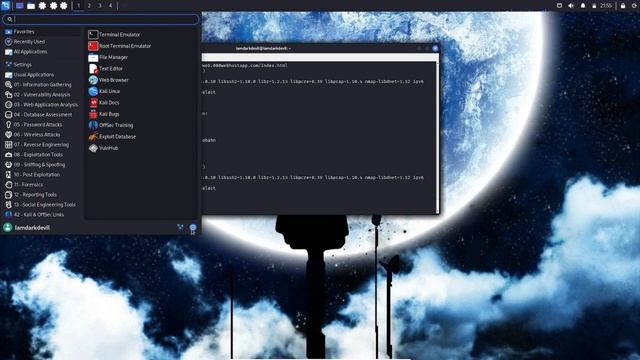Open 13 - Social Engineering Tools category
Viewport: 640px width, 360px height.
point(42,204)
